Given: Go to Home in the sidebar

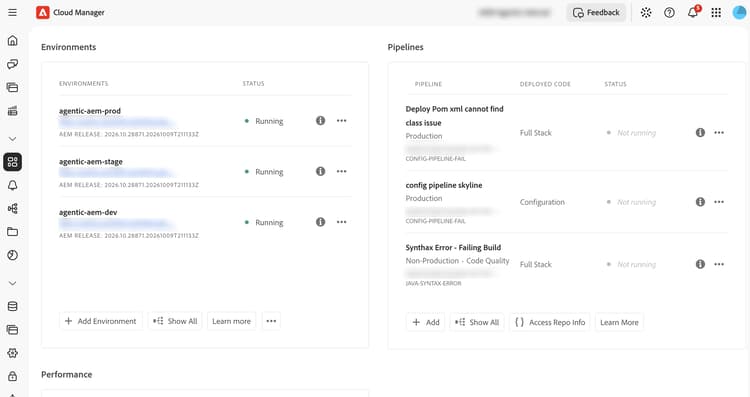Looking at the screenshot, I should [x=12, y=41].
